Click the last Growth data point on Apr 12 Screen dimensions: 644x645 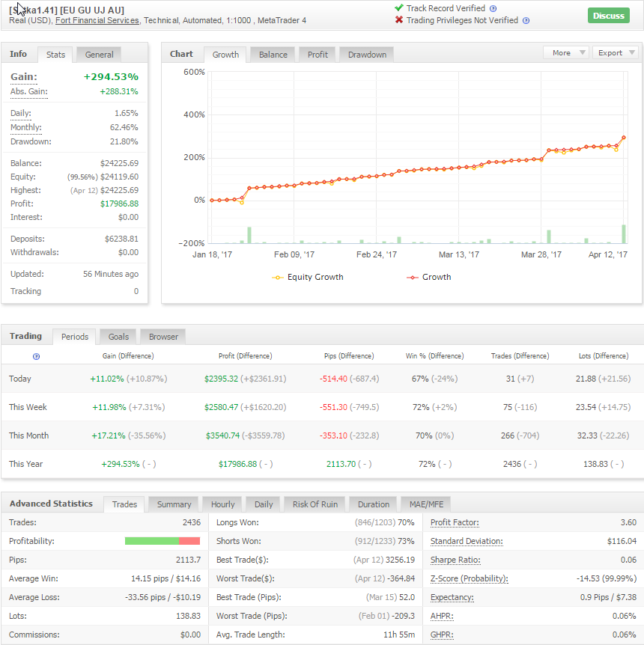point(624,138)
